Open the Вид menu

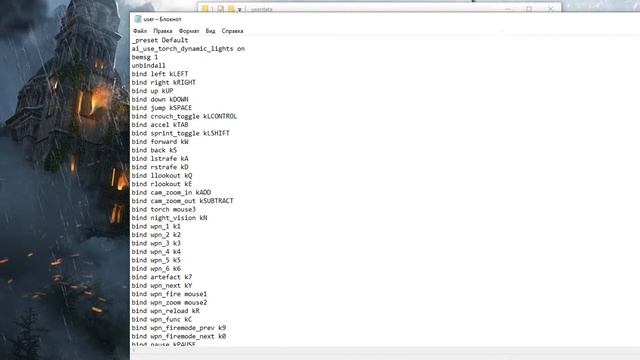click(x=210, y=31)
